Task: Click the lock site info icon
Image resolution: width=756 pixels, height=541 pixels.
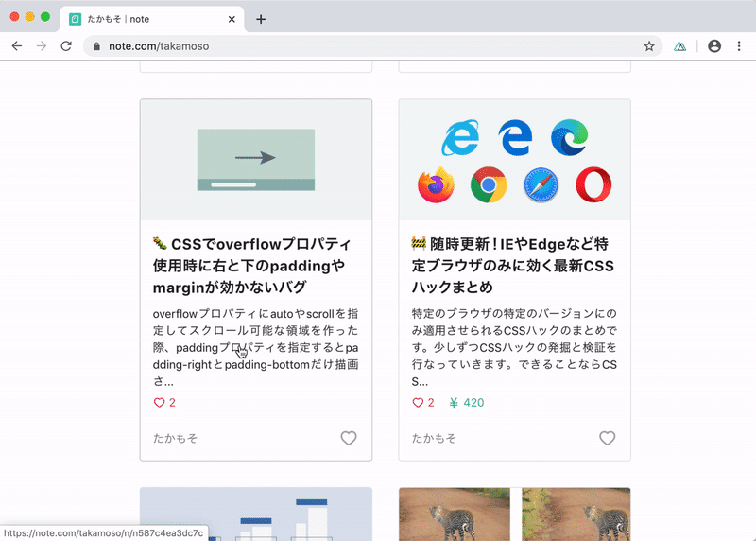Action: pyautogui.click(x=96, y=46)
